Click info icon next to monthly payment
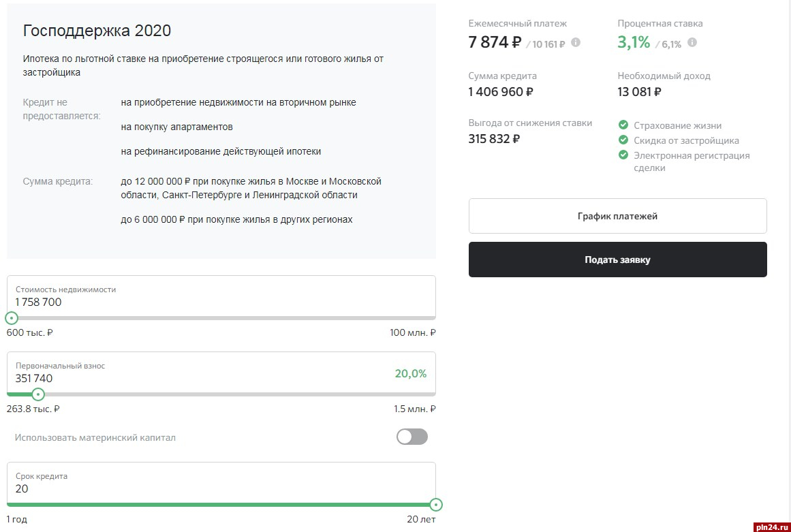 (576, 43)
